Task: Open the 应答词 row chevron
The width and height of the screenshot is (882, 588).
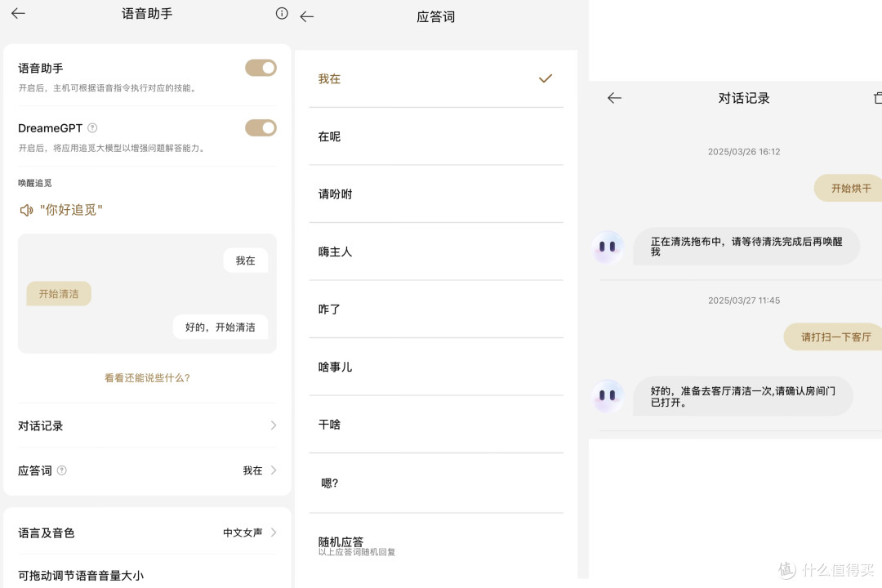Action: [274, 470]
